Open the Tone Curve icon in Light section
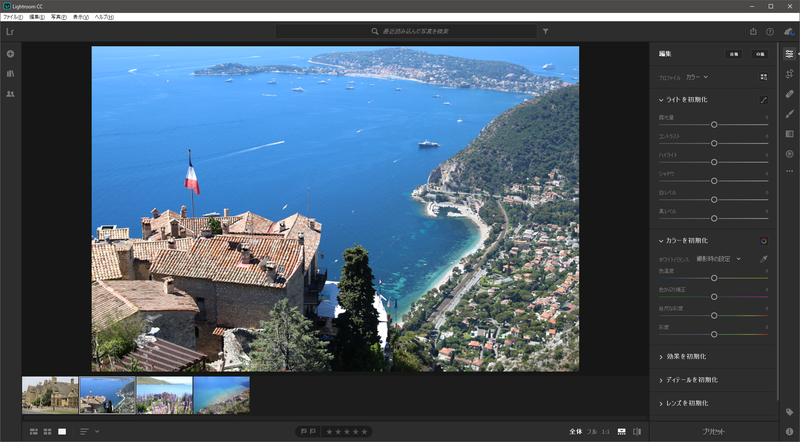Image resolution: width=800 pixels, height=442 pixels. pyautogui.click(x=763, y=100)
